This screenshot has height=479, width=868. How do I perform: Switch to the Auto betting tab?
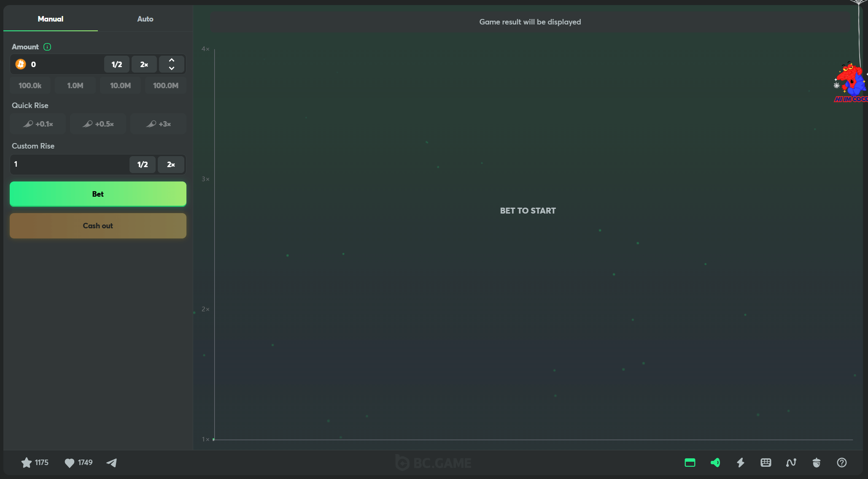click(x=145, y=19)
